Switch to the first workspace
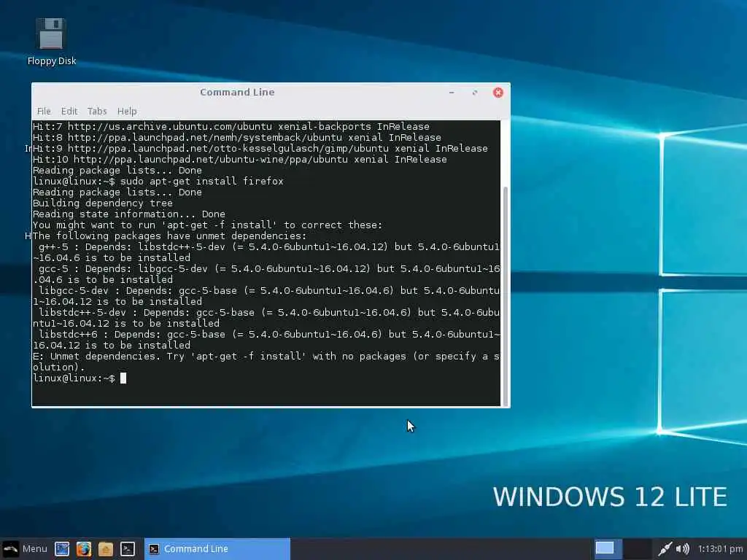This screenshot has width=747, height=560. point(605,548)
